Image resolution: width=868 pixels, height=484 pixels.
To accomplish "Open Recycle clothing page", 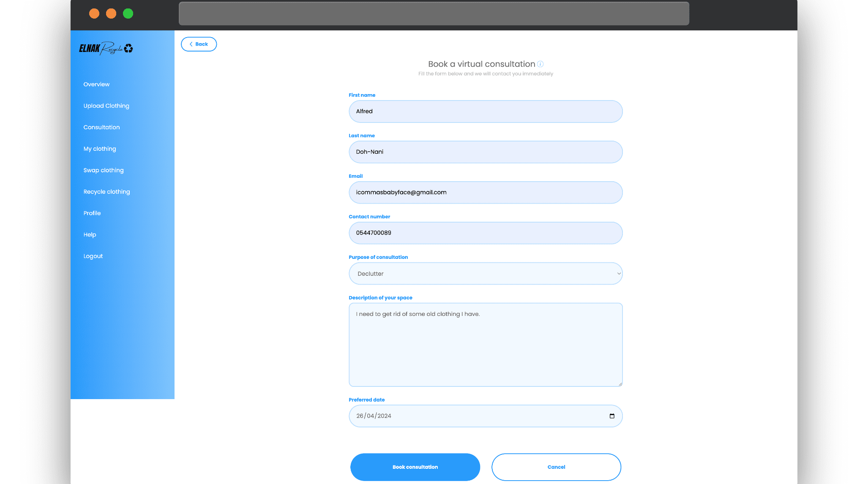I will [x=106, y=192].
